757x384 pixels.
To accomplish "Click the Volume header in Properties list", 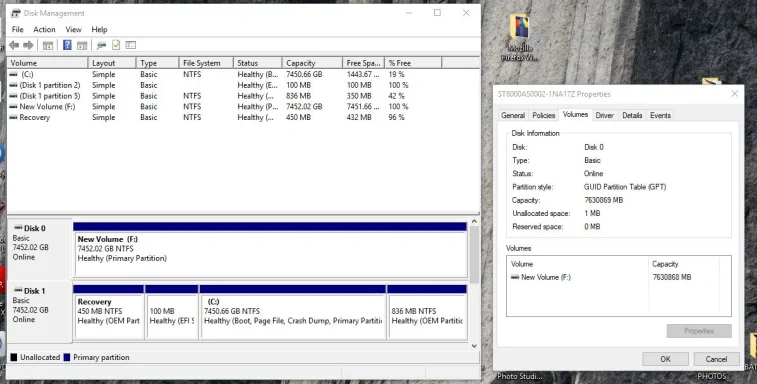I will click(577, 264).
